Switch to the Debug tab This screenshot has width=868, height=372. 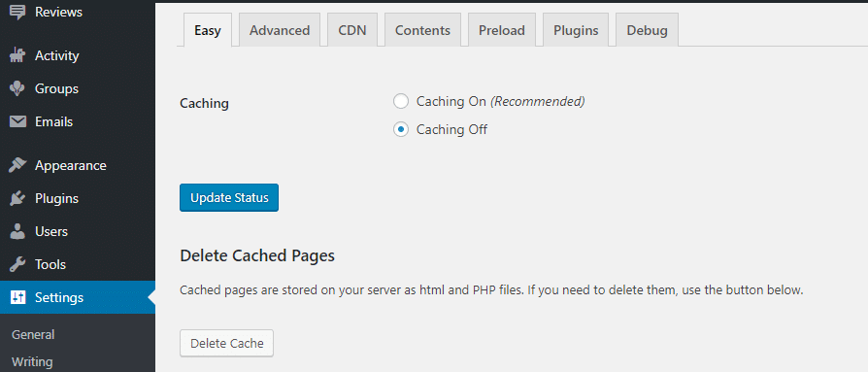point(648,30)
